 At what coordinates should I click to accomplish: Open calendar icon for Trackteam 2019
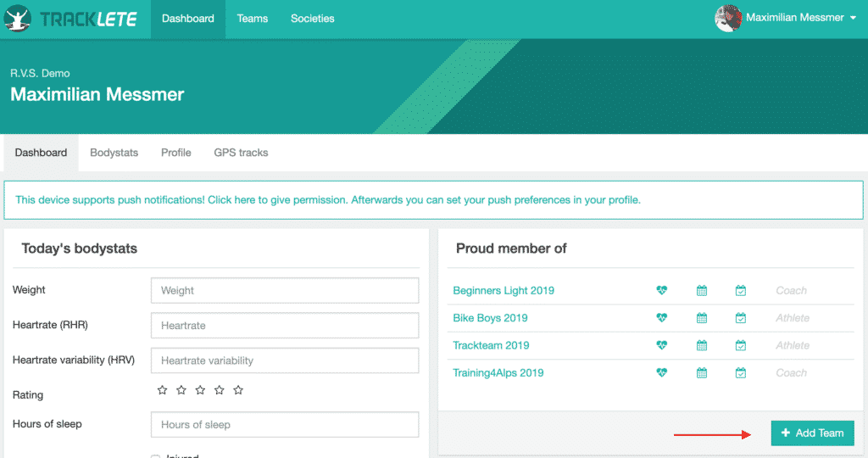click(701, 345)
